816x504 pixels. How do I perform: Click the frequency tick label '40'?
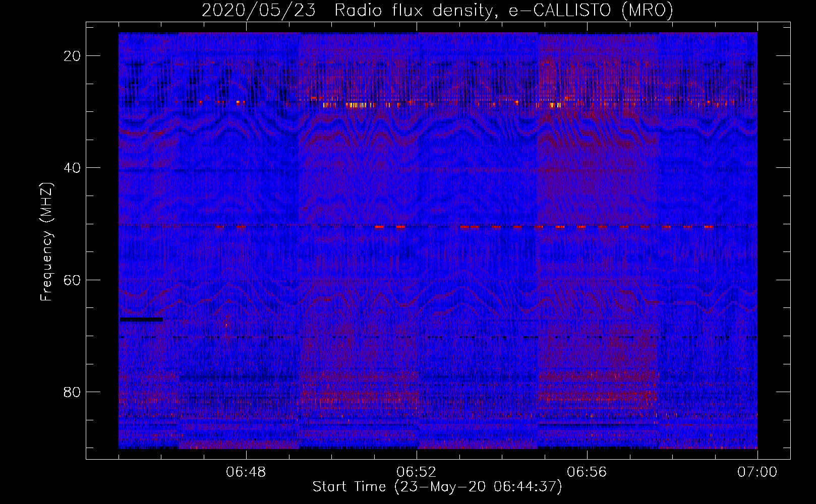pos(73,168)
